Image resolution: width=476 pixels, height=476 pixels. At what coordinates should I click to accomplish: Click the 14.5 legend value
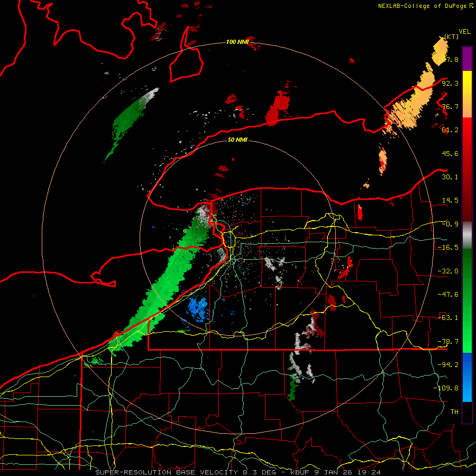(x=450, y=200)
